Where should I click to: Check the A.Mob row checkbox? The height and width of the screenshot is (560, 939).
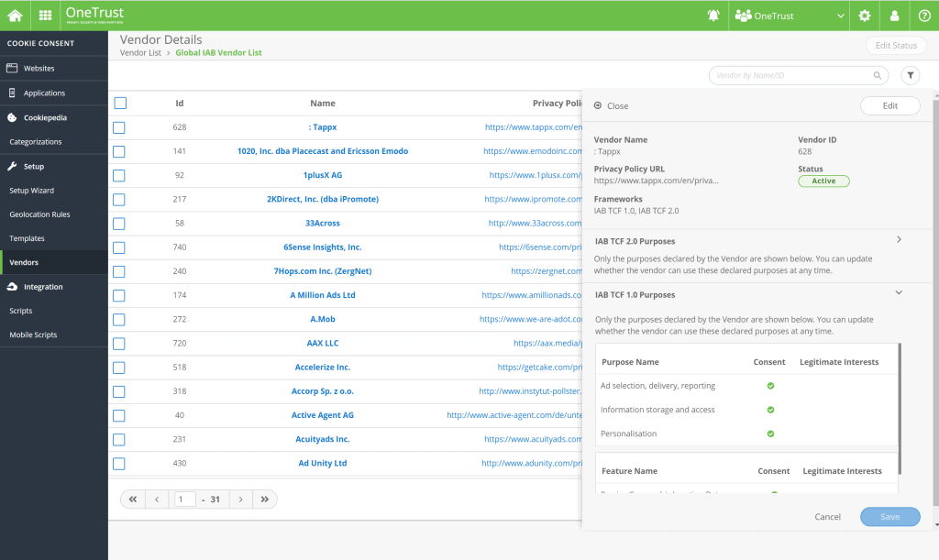[119, 320]
